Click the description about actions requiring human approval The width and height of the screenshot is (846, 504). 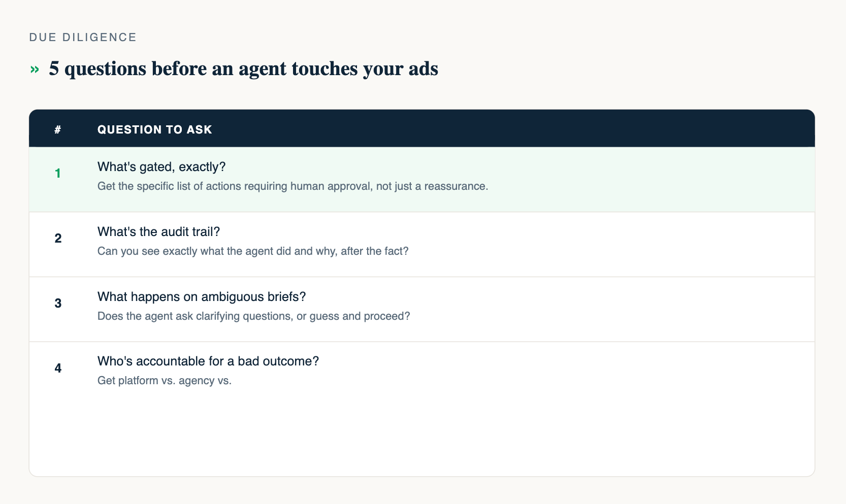(x=292, y=186)
